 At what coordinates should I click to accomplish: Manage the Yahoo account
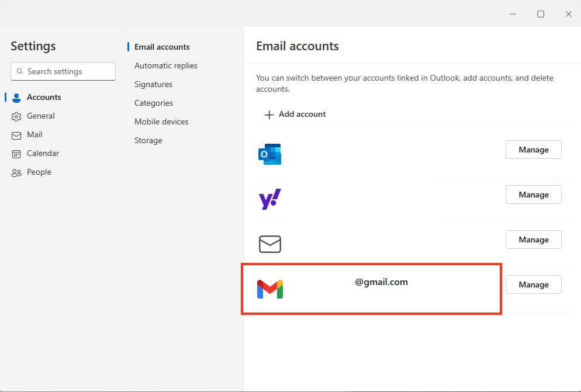tap(533, 195)
